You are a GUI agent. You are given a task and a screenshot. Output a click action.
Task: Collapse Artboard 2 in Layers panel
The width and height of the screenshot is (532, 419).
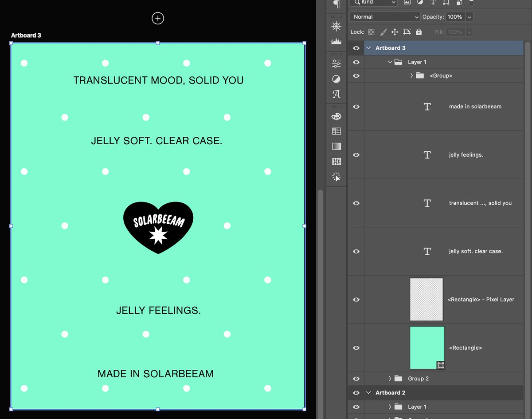(368, 393)
